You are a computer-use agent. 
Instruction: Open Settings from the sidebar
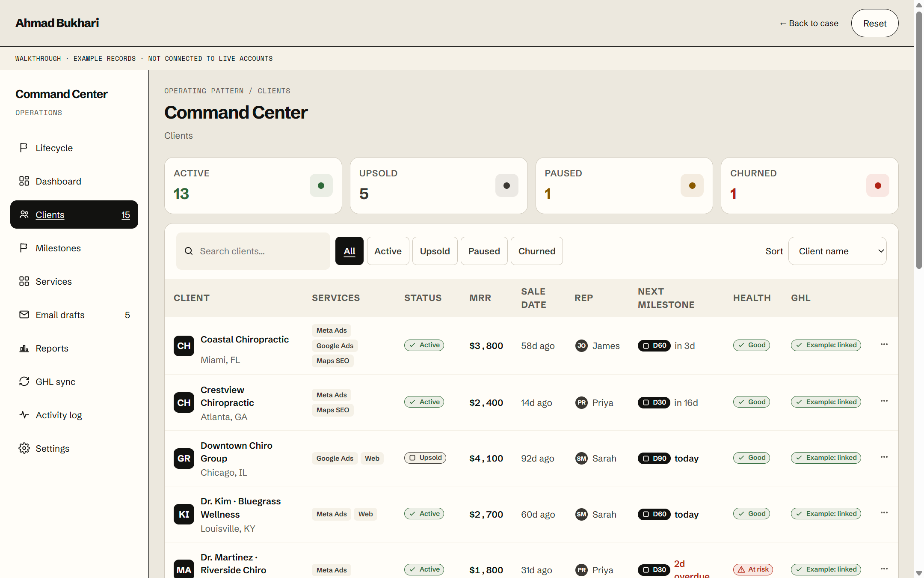point(74,448)
